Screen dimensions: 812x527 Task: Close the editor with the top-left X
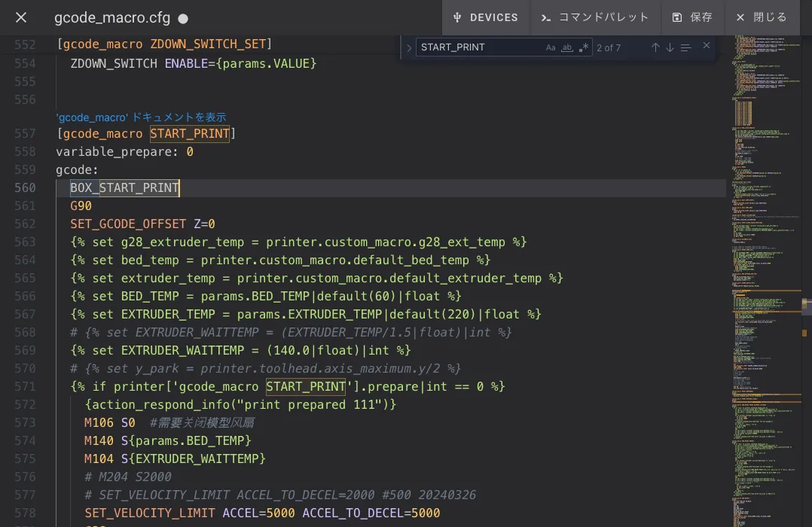pyautogui.click(x=21, y=17)
